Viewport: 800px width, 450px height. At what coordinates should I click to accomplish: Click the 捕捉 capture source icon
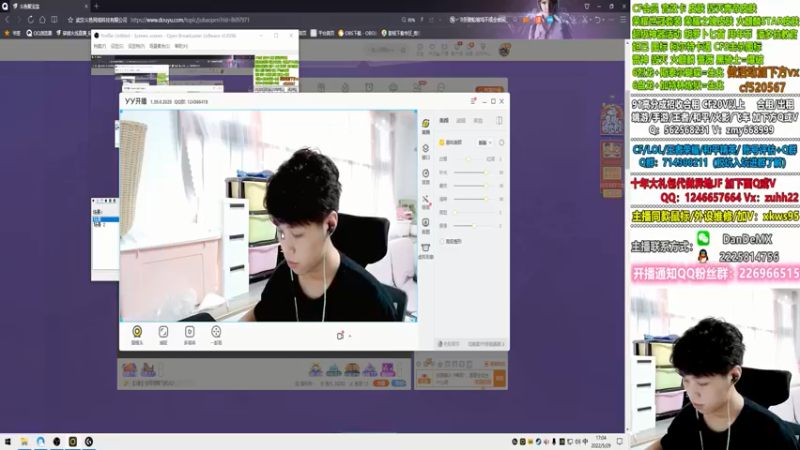[163, 335]
